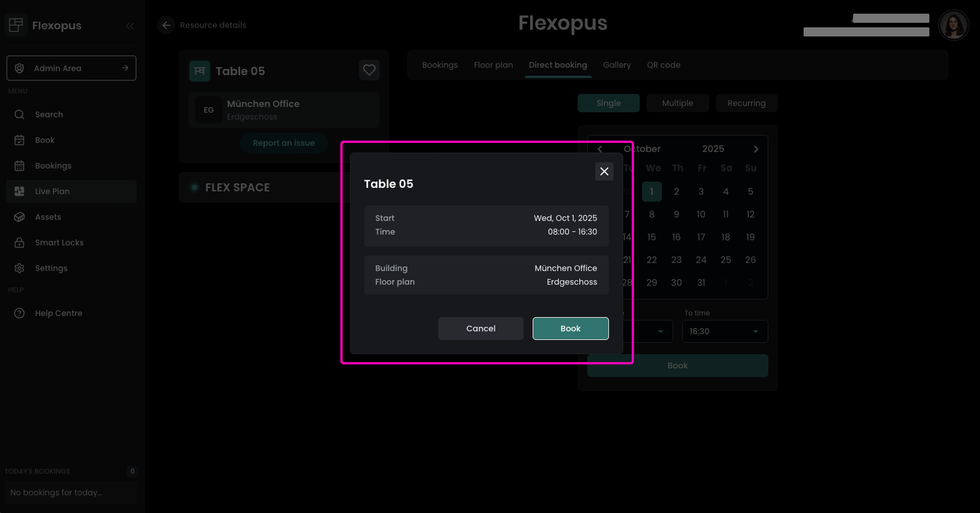Click the Settings gear icon in sidebar
Viewport: 980px width, 513px height.
[x=19, y=268]
